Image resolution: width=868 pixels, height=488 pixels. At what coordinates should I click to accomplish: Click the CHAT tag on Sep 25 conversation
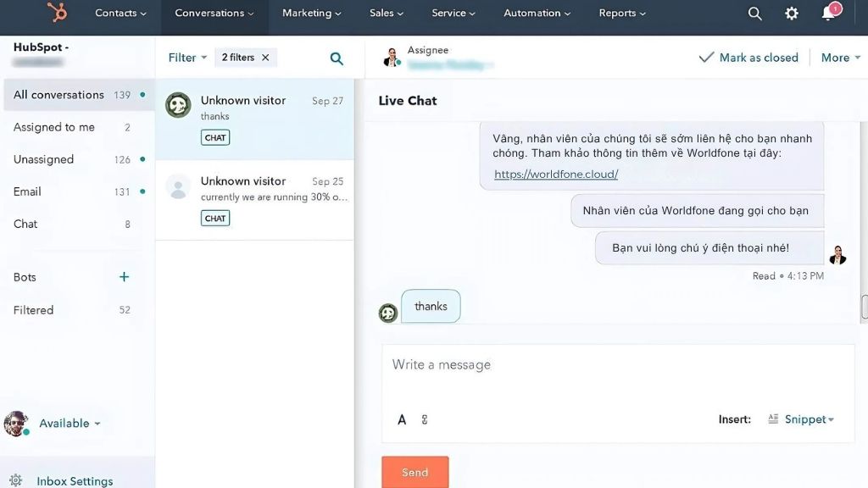pos(215,219)
